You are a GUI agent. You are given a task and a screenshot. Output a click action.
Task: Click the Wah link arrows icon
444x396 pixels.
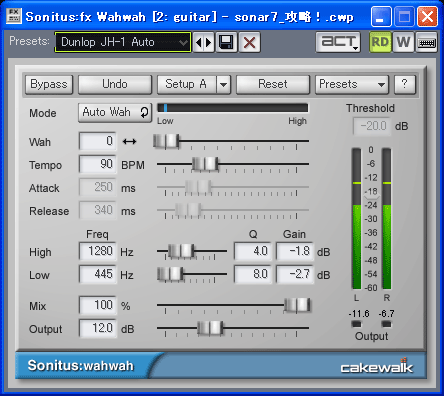[x=129, y=142]
